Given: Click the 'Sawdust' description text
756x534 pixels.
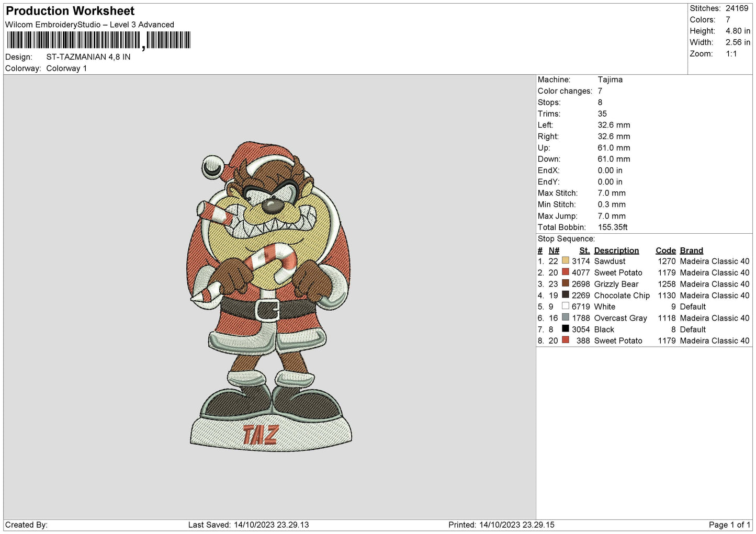Looking at the screenshot, I should (610, 262).
